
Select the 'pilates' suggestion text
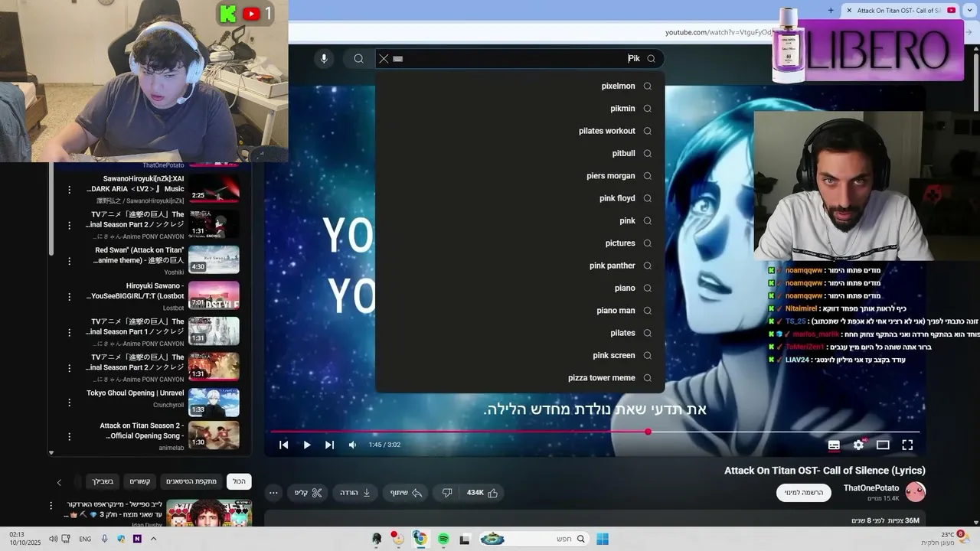click(x=623, y=333)
